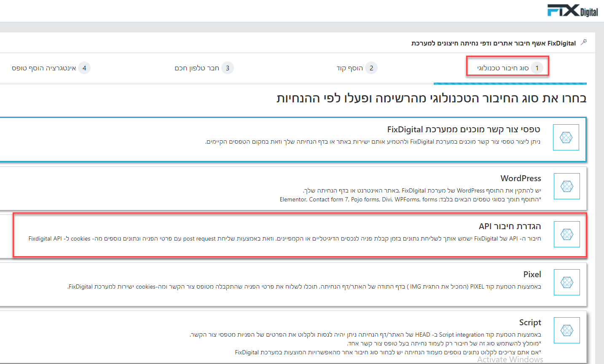Click the step number 4 circle
This screenshot has width=604, height=364.
tap(84, 68)
